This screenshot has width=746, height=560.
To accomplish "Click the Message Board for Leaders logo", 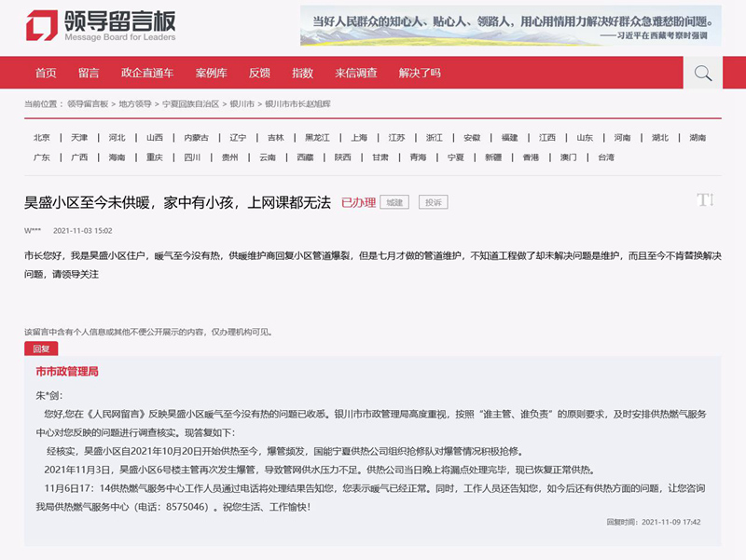I will pyautogui.click(x=100, y=26).
